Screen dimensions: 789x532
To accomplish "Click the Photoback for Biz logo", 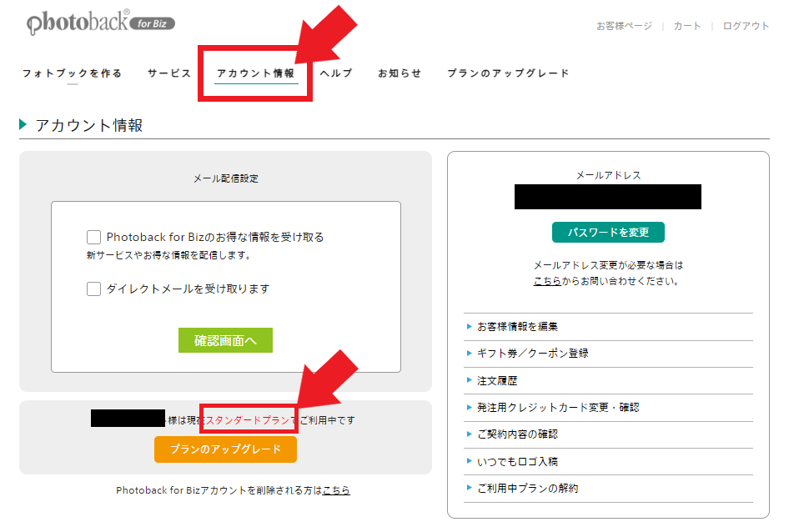I will coord(101,23).
